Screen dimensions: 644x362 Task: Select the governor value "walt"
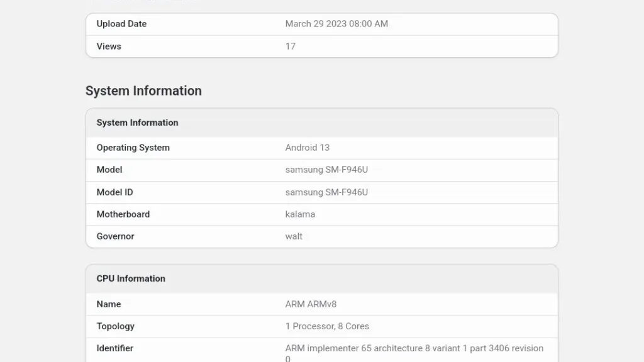(294, 236)
